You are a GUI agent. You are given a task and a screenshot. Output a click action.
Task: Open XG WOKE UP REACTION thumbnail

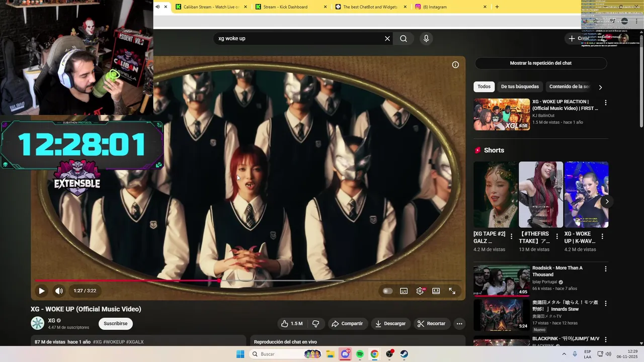click(502, 114)
